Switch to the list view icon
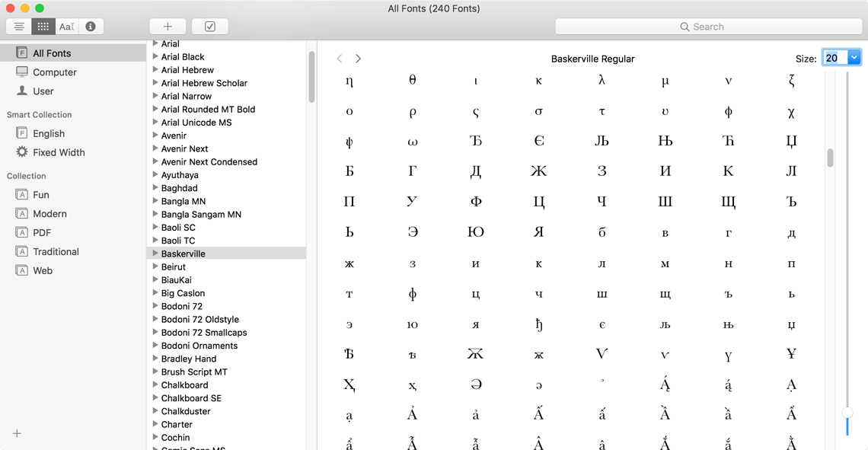 coord(18,26)
